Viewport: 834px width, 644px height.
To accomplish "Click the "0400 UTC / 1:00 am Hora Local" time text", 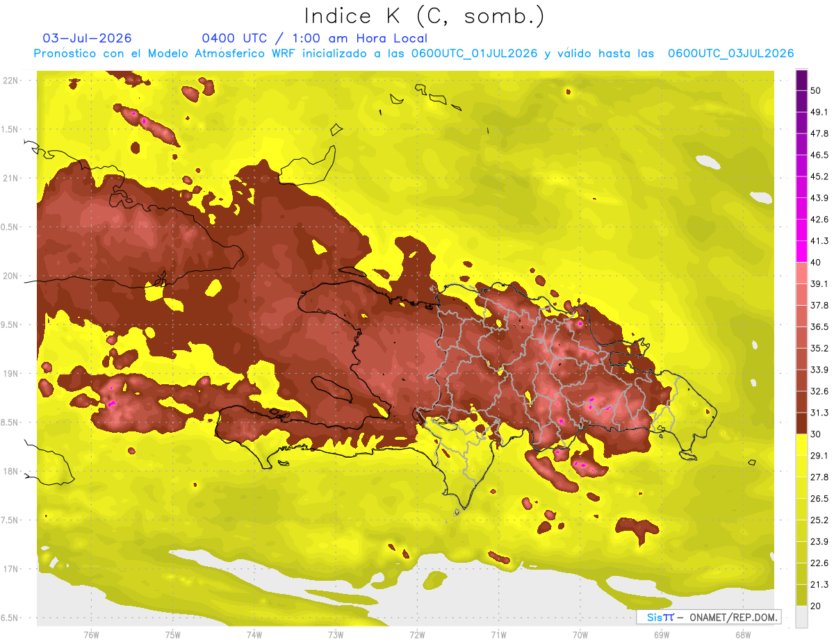I will (314, 38).
